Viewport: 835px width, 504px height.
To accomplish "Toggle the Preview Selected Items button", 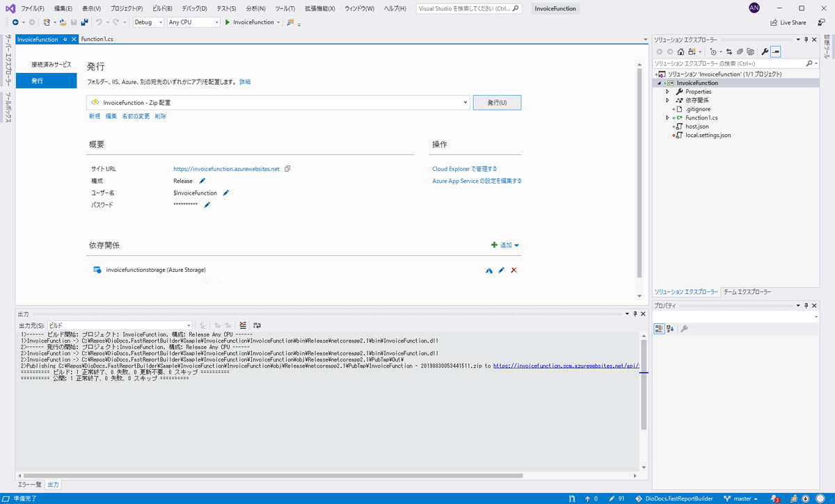I will pos(776,52).
